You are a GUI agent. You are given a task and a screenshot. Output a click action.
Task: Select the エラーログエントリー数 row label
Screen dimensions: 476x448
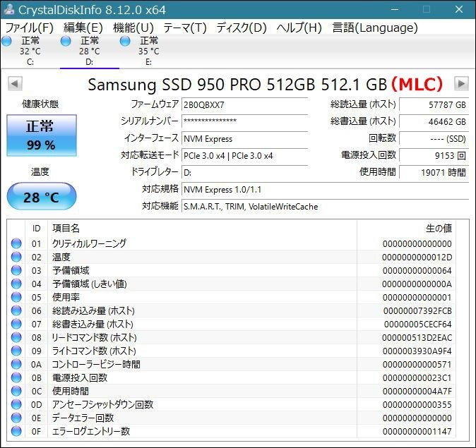pos(91,431)
